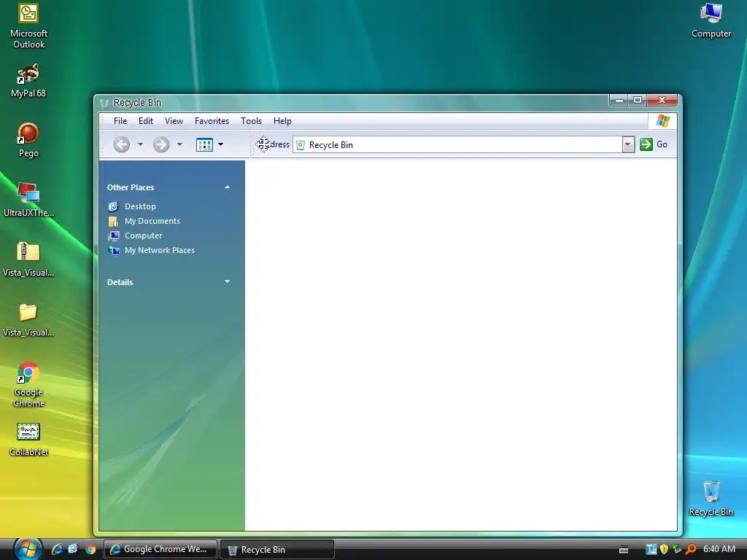Click the My Documents folder icon
The width and height of the screenshot is (747, 560).
113,221
